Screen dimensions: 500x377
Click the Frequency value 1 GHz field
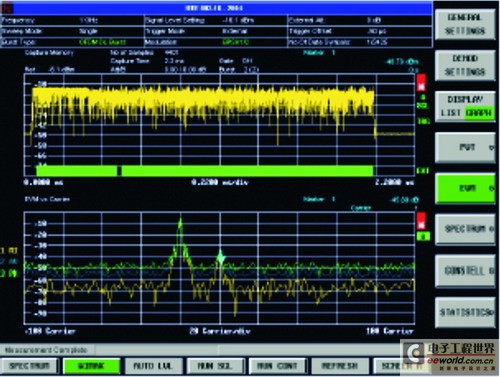coord(88,20)
